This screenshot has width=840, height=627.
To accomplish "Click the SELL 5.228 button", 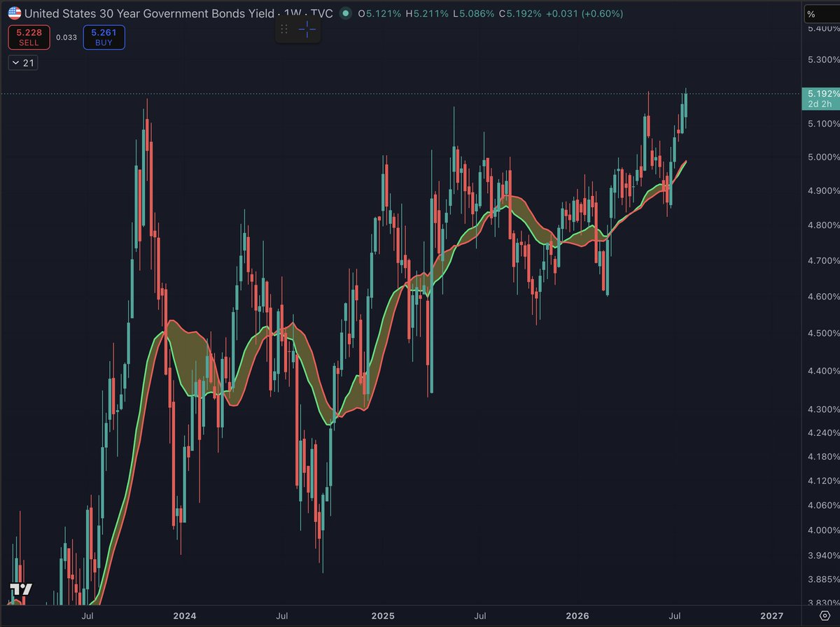I will 29,38.
